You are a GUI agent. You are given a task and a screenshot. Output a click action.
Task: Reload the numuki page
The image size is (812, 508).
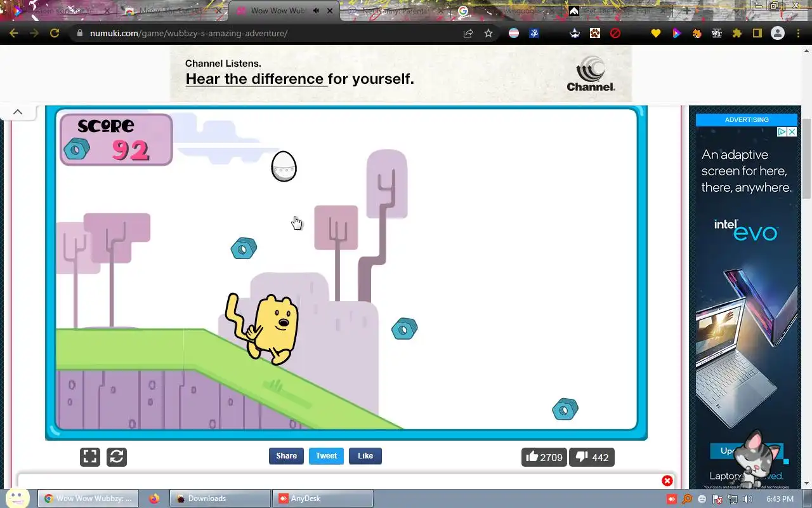point(55,33)
